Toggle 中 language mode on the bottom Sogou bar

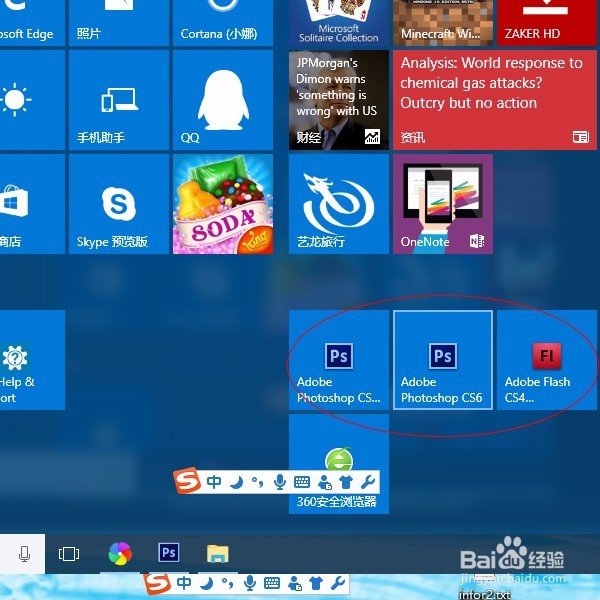[184, 583]
